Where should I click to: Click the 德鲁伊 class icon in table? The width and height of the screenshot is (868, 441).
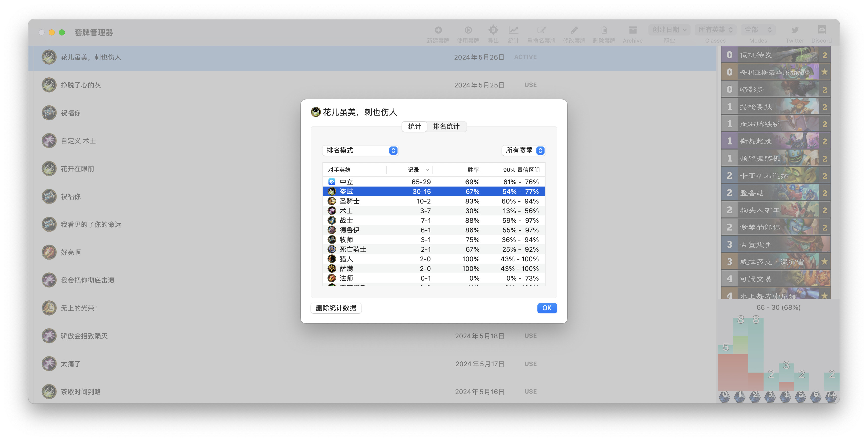332,230
